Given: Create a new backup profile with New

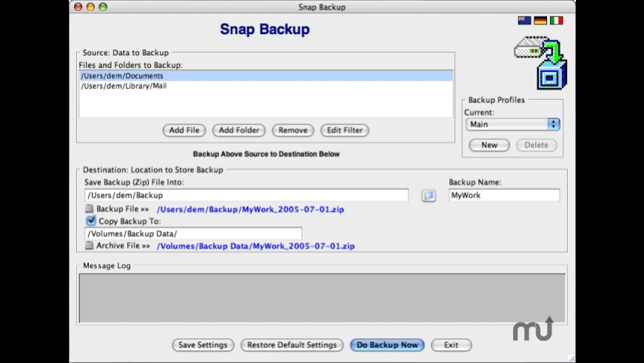Looking at the screenshot, I should click(x=489, y=145).
